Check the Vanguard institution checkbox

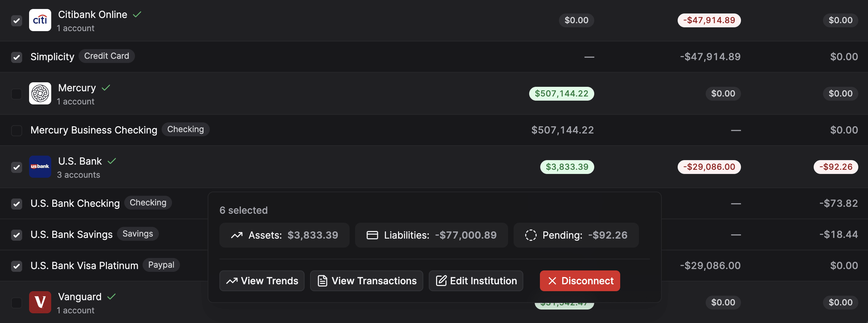pos(17,303)
